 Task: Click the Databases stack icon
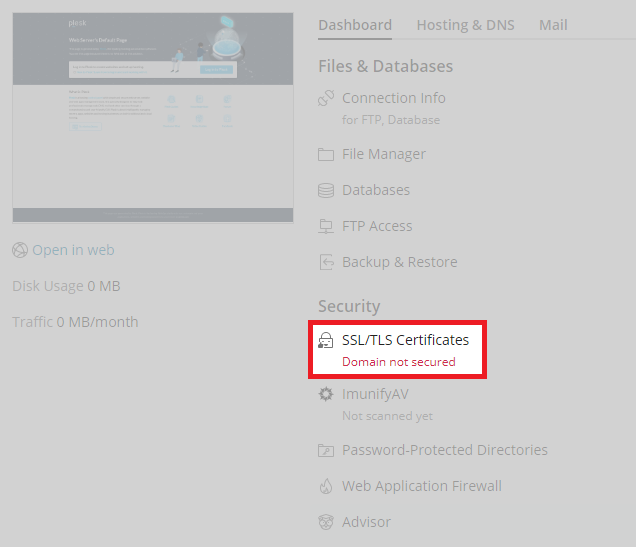(326, 190)
